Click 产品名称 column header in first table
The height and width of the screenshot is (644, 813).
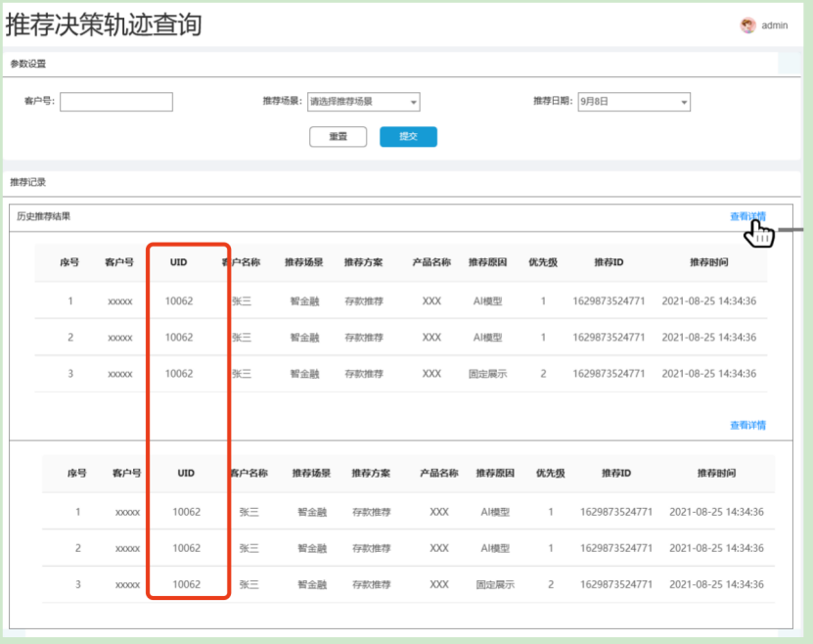point(431,262)
